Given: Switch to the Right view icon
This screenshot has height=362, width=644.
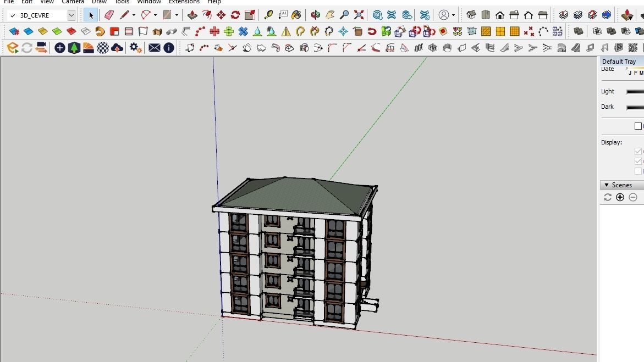Looking at the screenshot, I should (514, 15).
